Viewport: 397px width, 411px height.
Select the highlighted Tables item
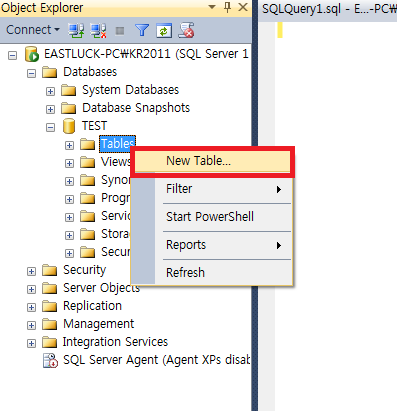coord(117,144)
